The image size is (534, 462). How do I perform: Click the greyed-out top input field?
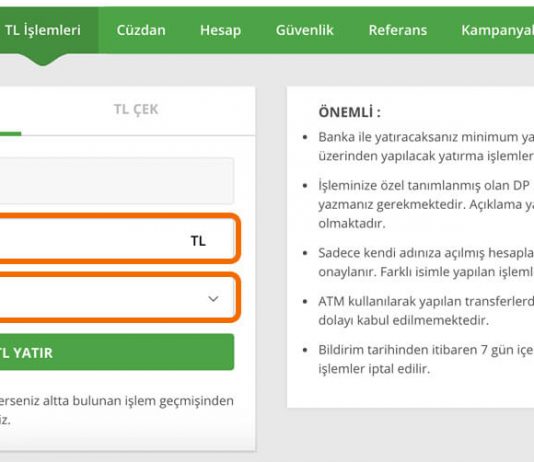[x=117, y=181]
